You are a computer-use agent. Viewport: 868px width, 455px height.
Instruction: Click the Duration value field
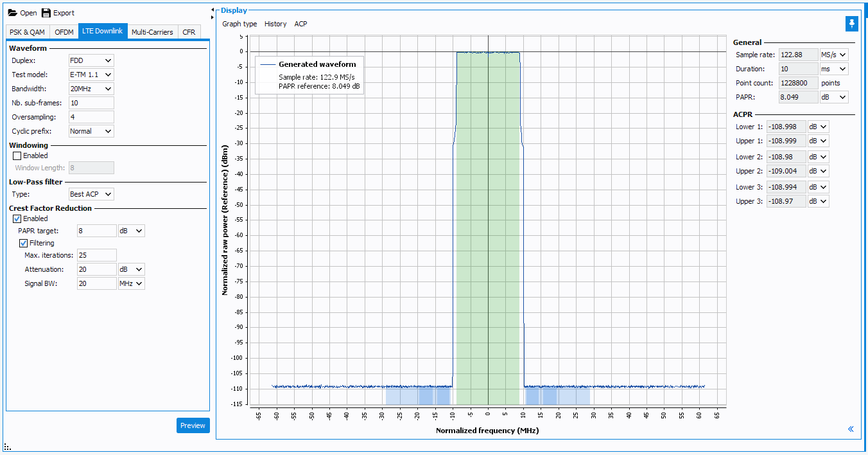pos(799,69)
